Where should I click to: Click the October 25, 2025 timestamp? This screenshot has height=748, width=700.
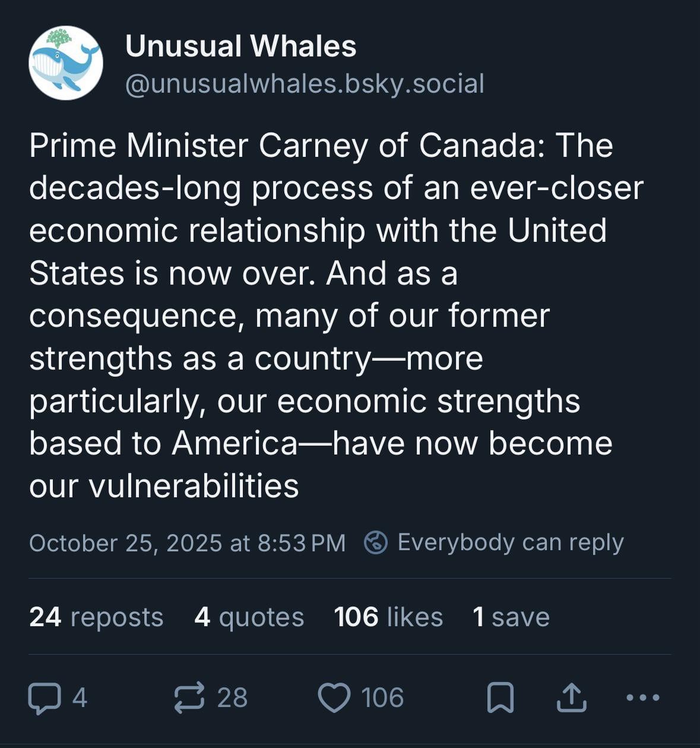point(187,543)
